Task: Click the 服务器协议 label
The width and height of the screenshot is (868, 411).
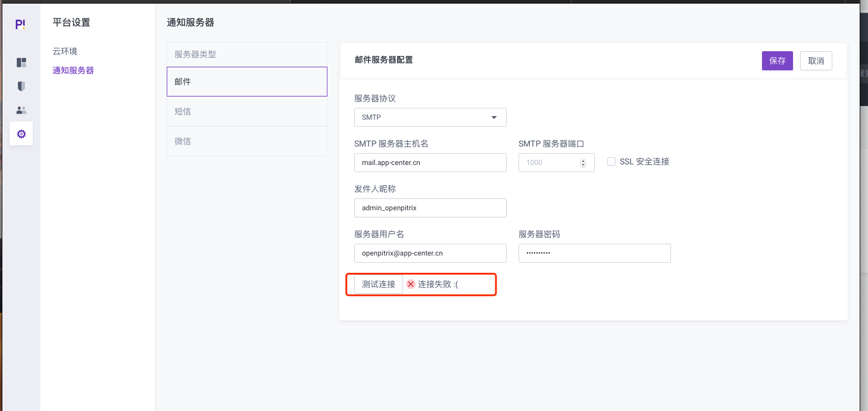Action: click(375, 98)
